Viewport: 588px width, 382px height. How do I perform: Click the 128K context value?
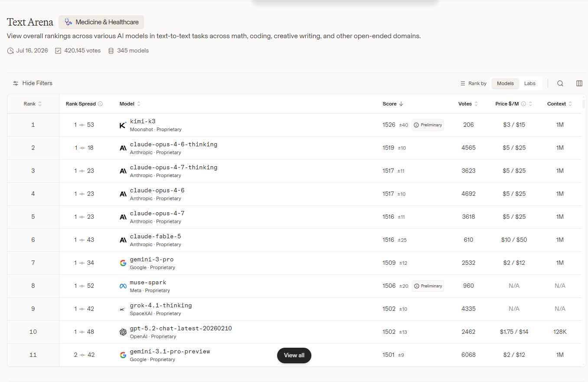(560, 332)
